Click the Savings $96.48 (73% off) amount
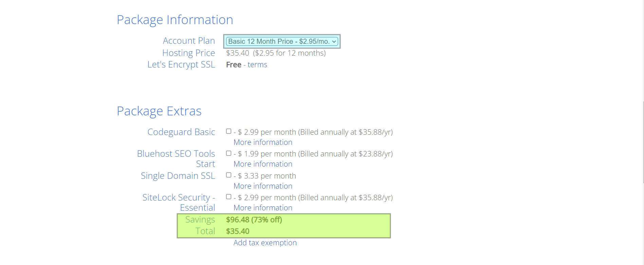Viewport: 644px width, 265px height. [254, 220]
